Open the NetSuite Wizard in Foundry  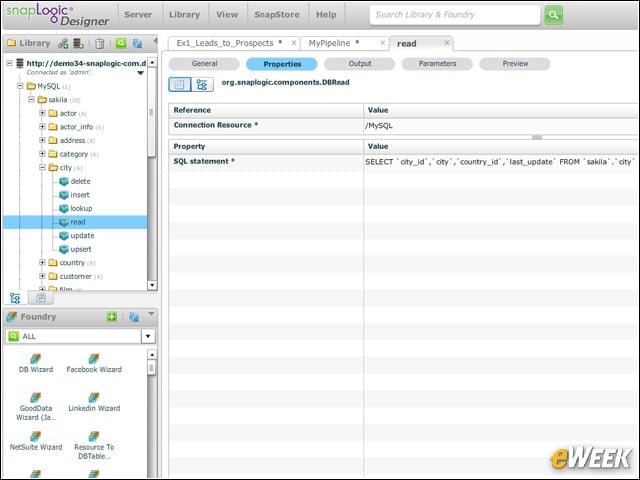pyautogui.click(x=36, y=441)
